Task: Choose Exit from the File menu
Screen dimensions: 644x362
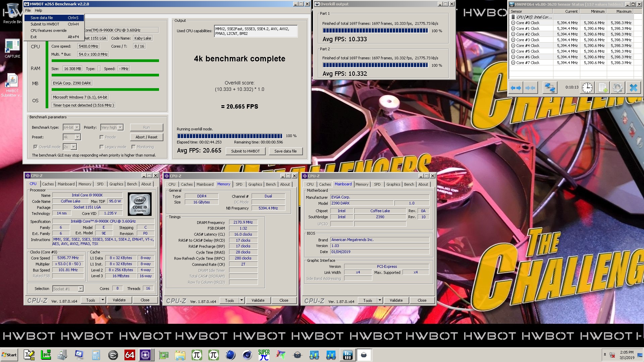Action: click(54, 37)
